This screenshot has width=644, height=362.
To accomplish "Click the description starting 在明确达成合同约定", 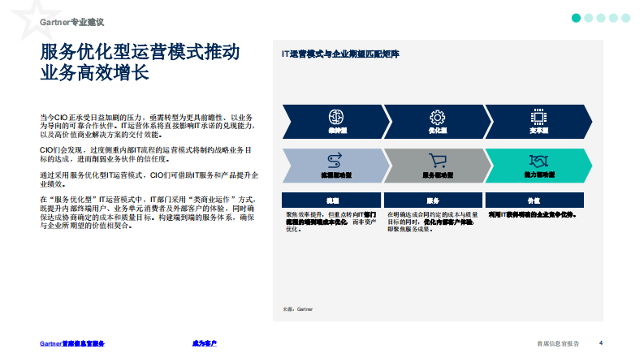I will pos(433,222).
